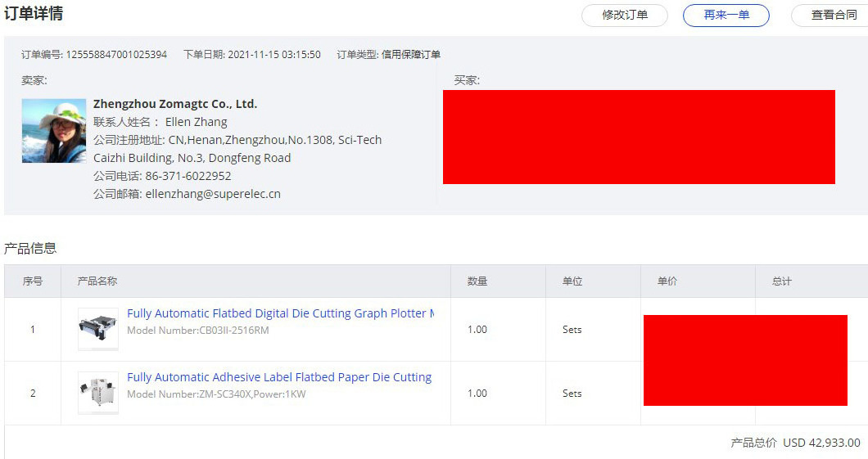Screen dimensions: 868x459
Task: Click the 产品名称 column header
Action: [x=97, y=281]
